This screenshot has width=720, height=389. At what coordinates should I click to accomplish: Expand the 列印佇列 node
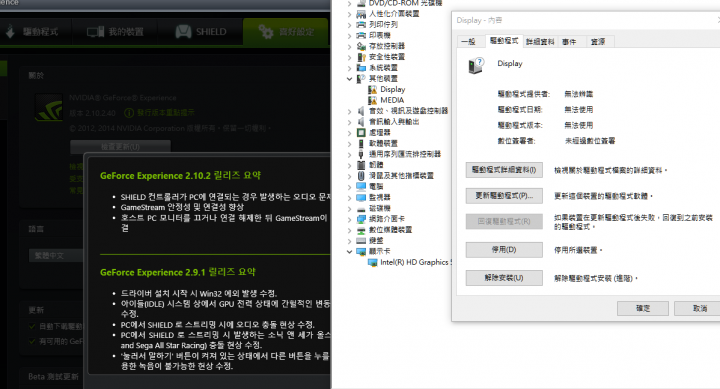(x=349, y=25)
